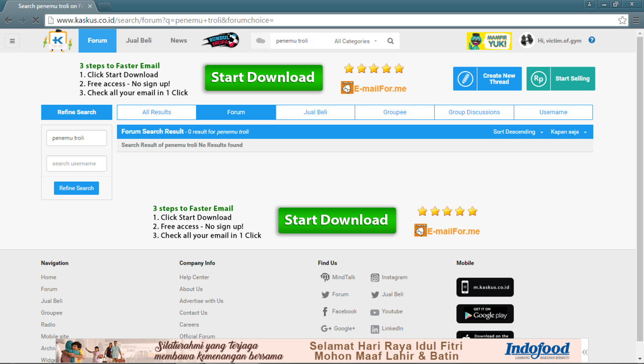The width and height of the screenshot is (644, 364).
Task: Click the Indofood Idul Fitri banner ad
Action: coord(318,351)
